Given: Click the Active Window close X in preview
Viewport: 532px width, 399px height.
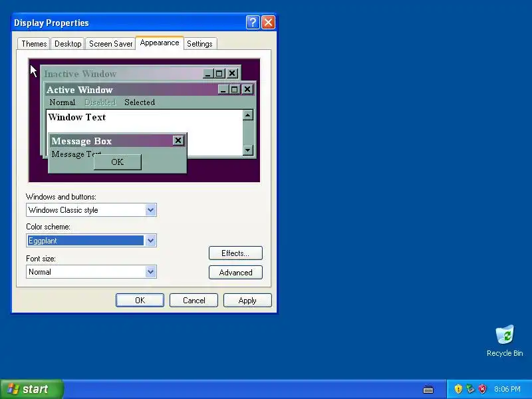Looking at the screenshot, I should [x=247, y=90].
